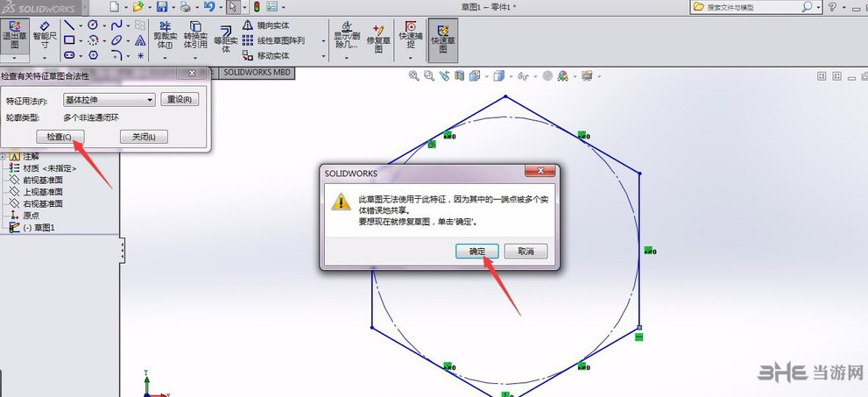Click the Display Style cube icon
This screenshot has width=868, height=397.
498,76
